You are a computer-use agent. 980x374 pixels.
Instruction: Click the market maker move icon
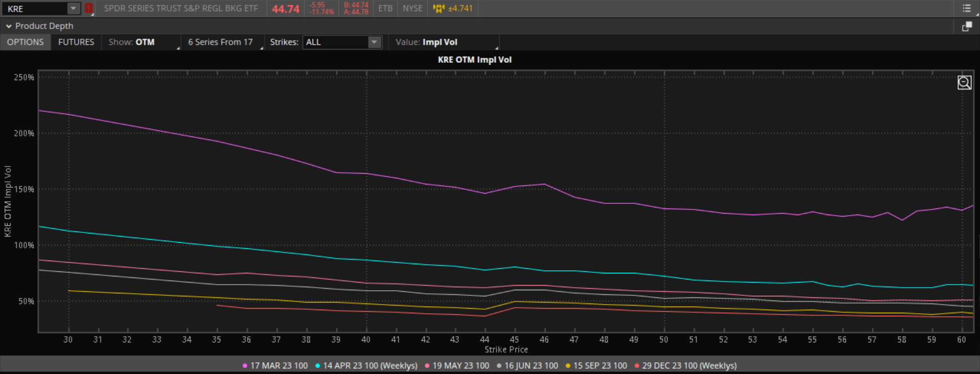click(438, 8)
